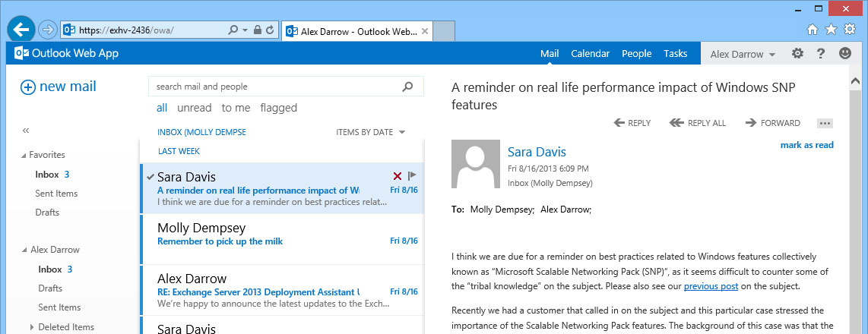Image resolution: width=868 pixels, height=334 pixels.
Task: Open the Tasks section
Action: pyautogui.click(x=676, y=54)
